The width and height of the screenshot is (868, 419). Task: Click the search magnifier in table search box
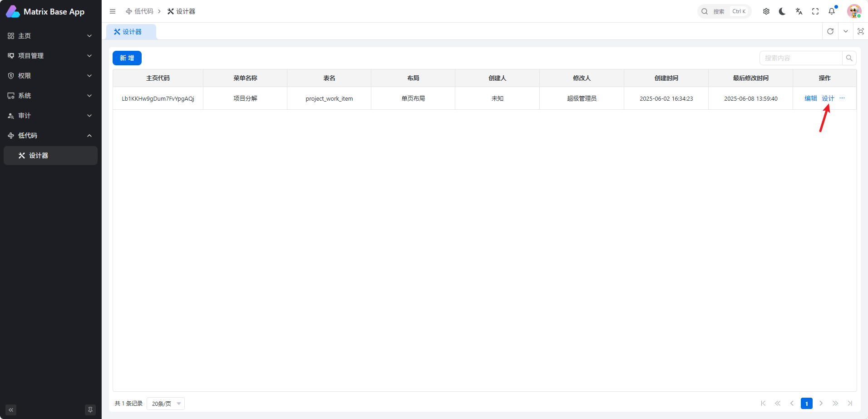(x=850, y=58)
